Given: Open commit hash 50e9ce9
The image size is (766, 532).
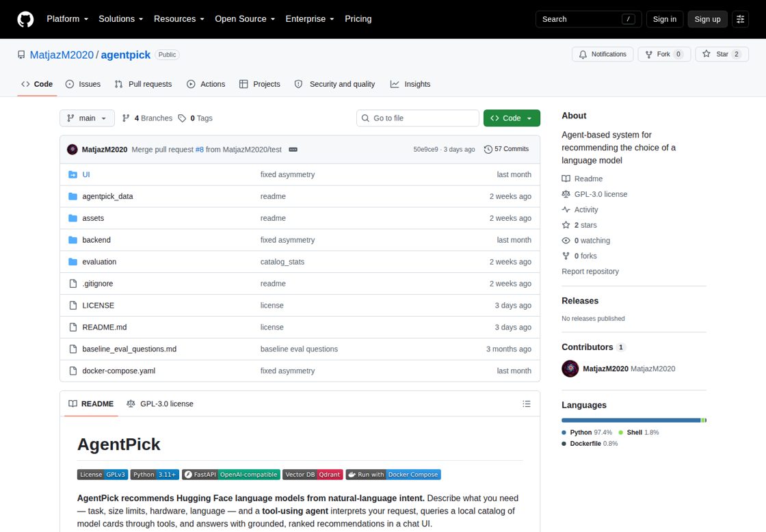Looking at the screenshot, I should 425,150.
